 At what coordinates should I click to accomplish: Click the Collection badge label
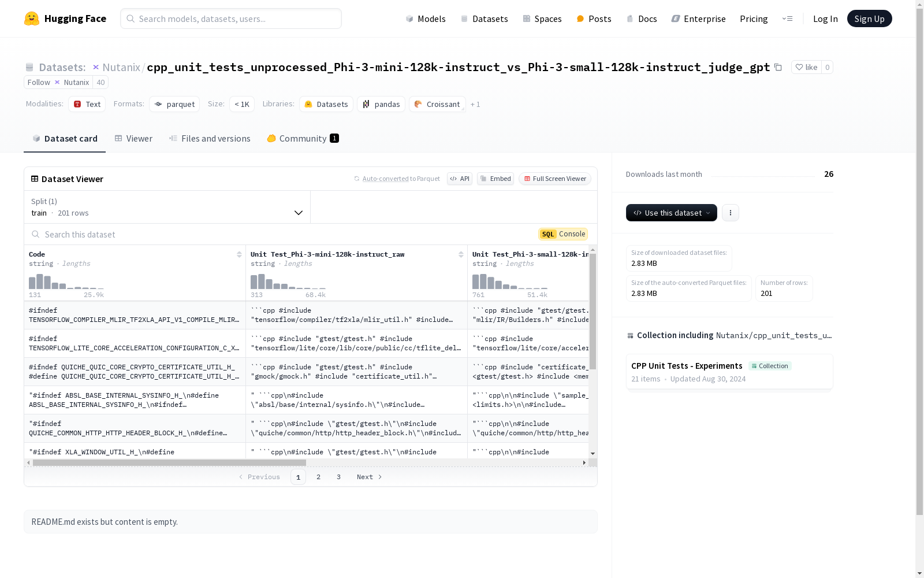(x=770, y=366)
